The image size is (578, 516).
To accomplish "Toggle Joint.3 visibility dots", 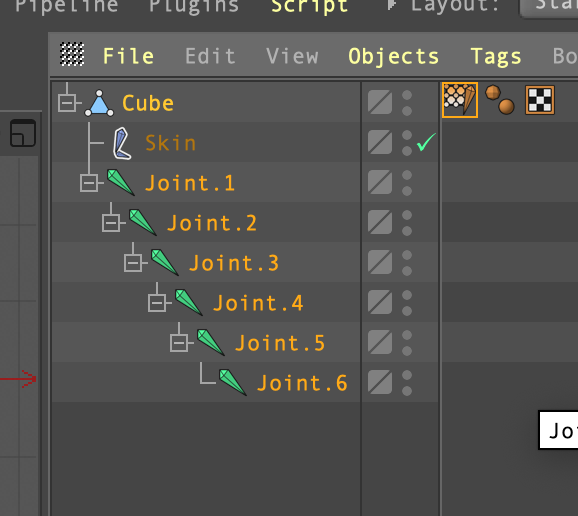I will [407, 263].
